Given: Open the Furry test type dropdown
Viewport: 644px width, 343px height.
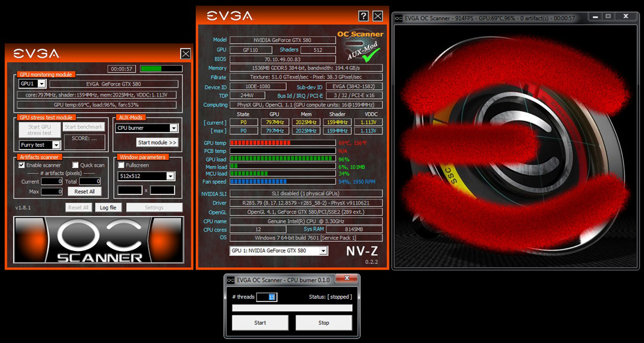Looking at the screenshot, I should pos(40,145).
